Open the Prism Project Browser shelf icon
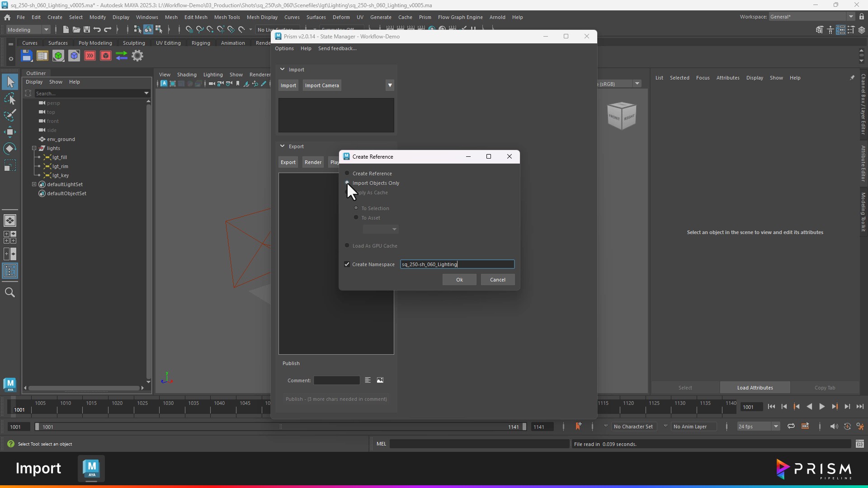This screenshot has width=868, height=488. coord(42,56)
